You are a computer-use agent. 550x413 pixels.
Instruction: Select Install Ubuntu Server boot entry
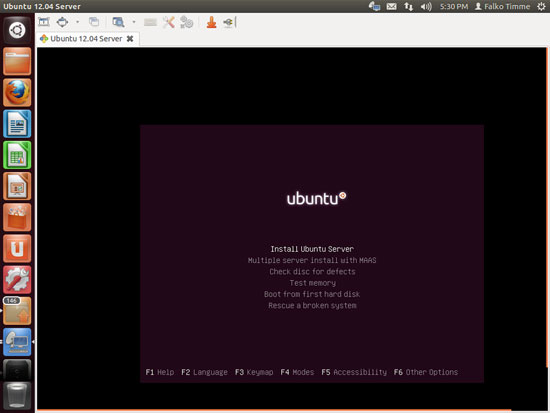coord(312,249)
